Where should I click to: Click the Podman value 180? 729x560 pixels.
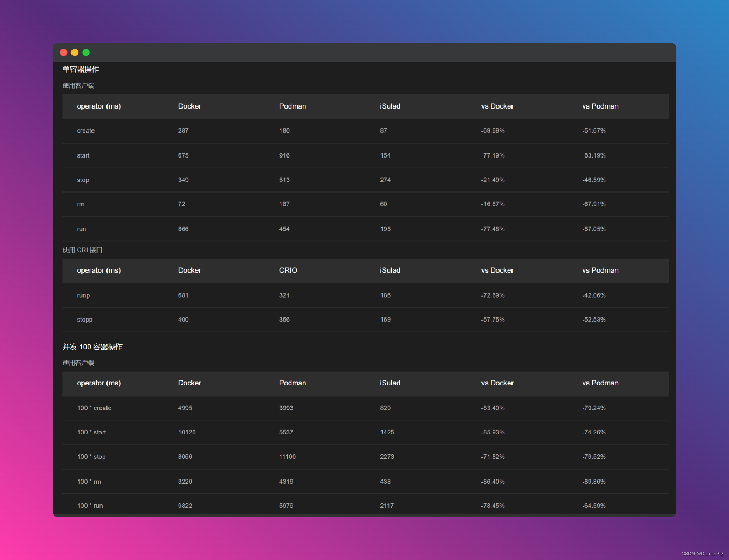284,131
